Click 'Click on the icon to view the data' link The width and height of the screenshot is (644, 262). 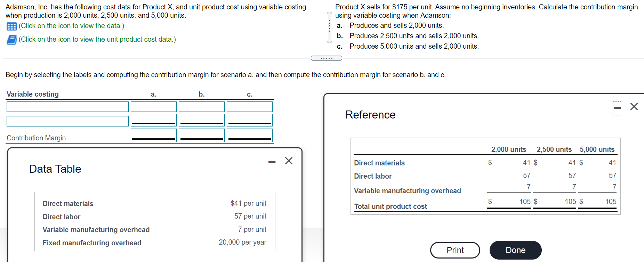click(x=71, y=26)
